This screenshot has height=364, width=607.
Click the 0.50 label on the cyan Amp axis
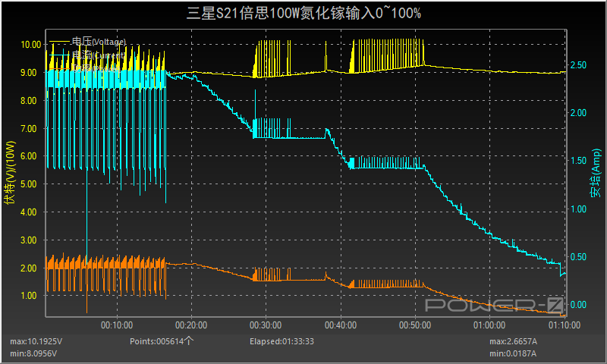tap(578, 257)
